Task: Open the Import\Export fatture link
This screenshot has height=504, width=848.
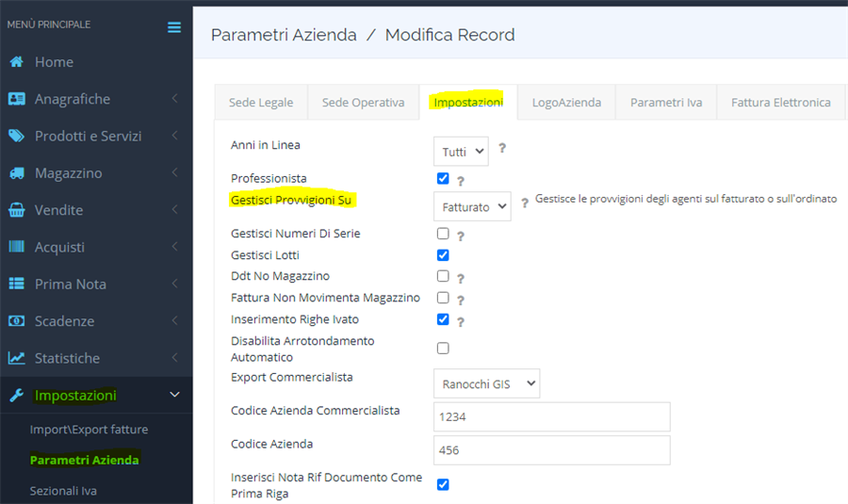Action: (x=89, y=430)
